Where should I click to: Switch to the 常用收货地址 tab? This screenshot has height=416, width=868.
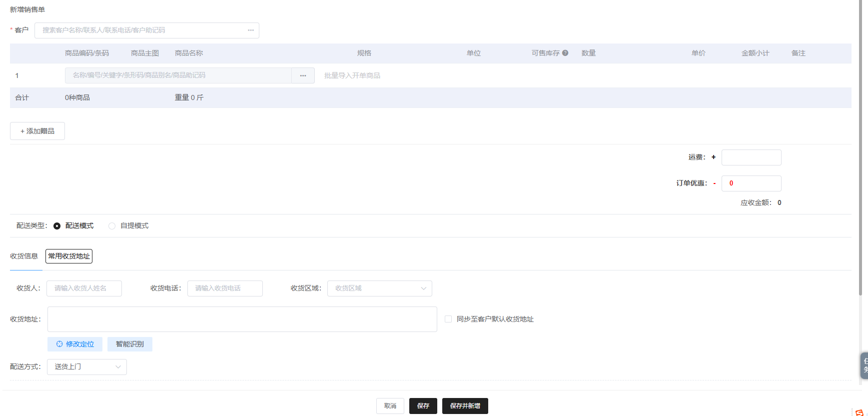click(69, 256)
